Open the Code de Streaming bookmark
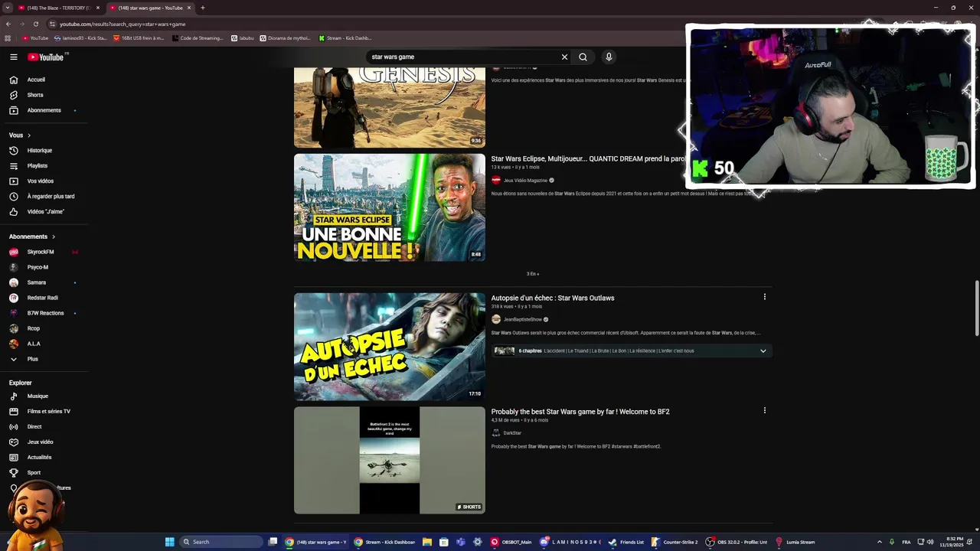Image resolution: width=980 pixels, height=551 pixels. click(198, 37)
